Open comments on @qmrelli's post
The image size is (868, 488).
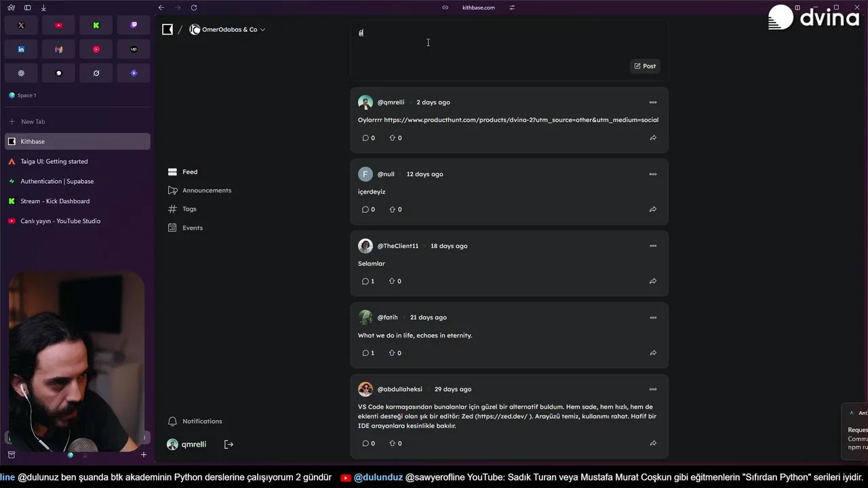click(x=368, y=138)
